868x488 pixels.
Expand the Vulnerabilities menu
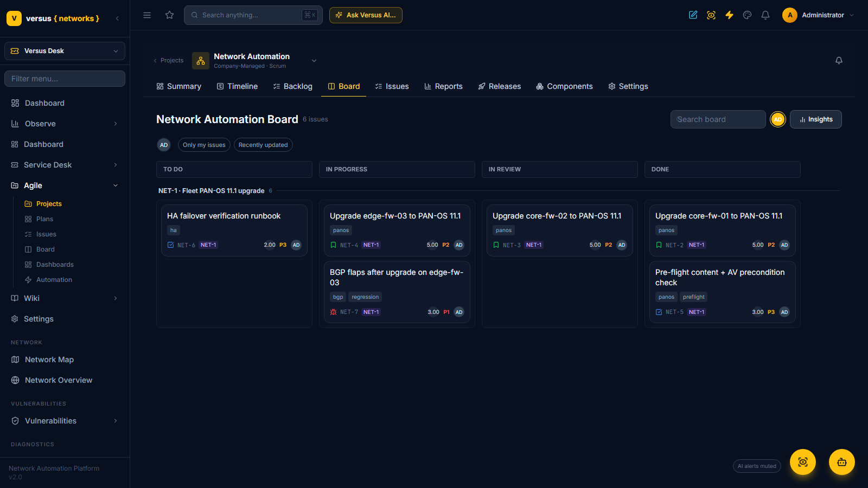[65, 421]
